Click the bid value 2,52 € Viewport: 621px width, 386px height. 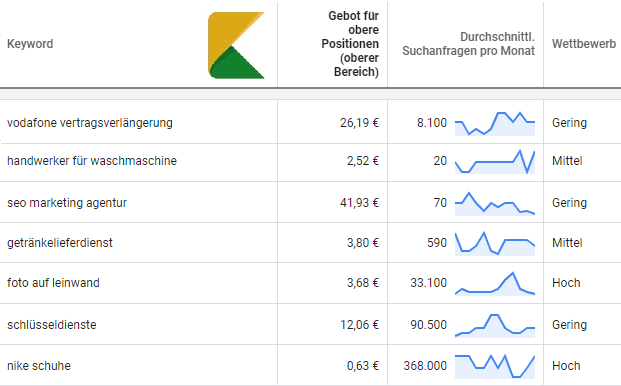click(363, 161)
